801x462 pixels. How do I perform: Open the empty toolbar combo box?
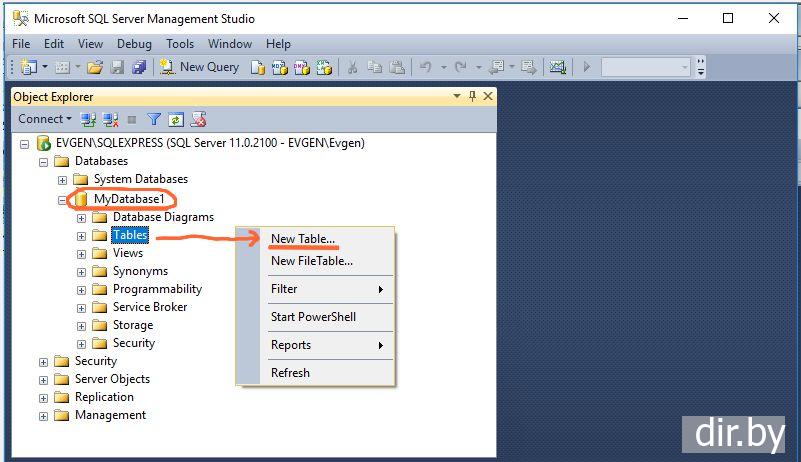tap(646, 67)
